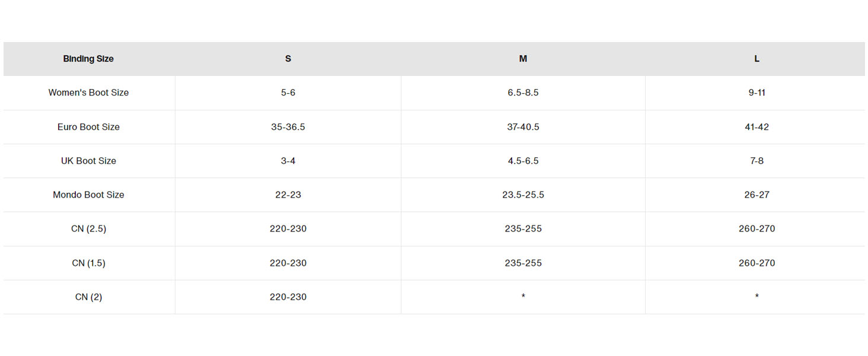Viewport: 868px width, 356px height.
Task: Click the 220-230 cell in CN (2) row
Action: [288, 297]
